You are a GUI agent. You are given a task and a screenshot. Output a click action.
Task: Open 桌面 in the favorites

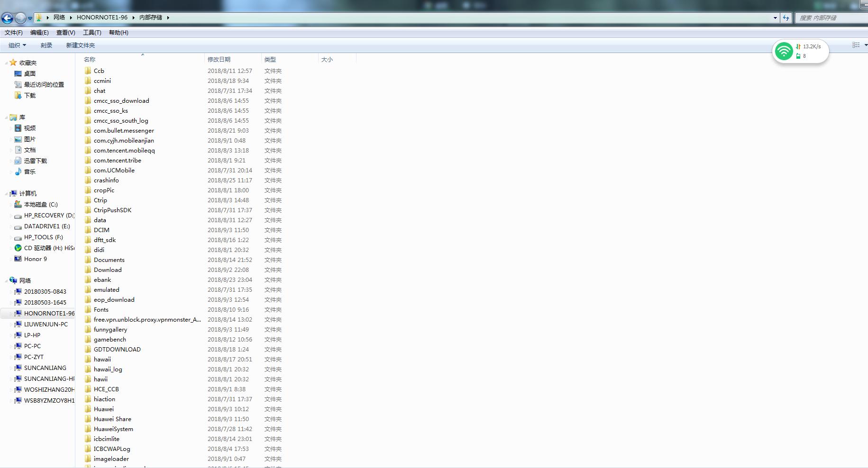(x=30, y=73)
